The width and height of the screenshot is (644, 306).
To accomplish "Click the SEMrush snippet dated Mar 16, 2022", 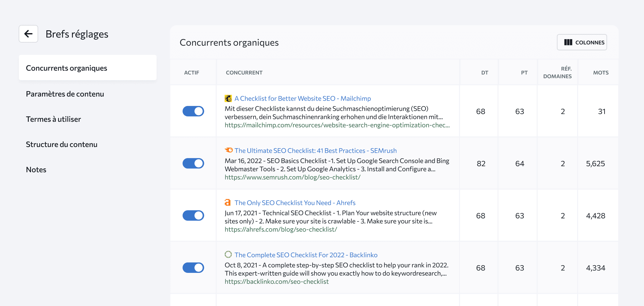I will [337, 165].
